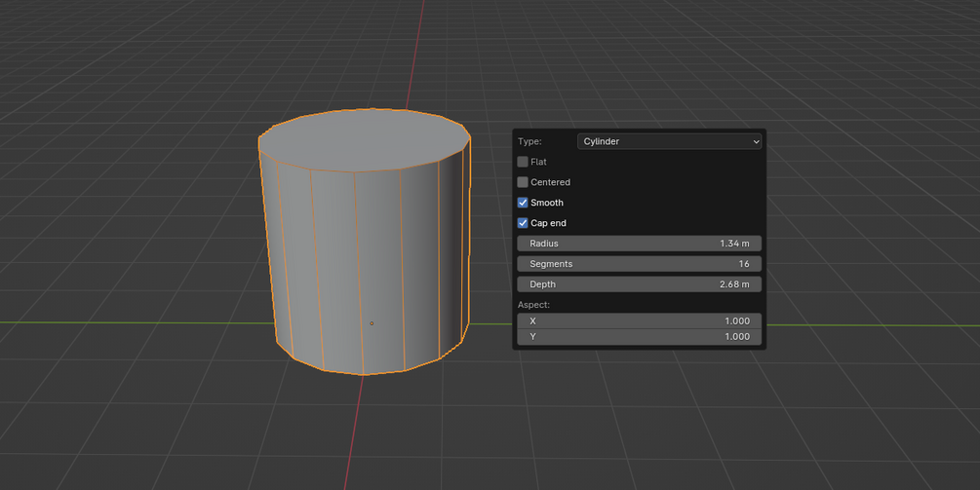980x490 pixels.
Task: Click the Segments field showing 16
Action: click(x=640, y=264)
